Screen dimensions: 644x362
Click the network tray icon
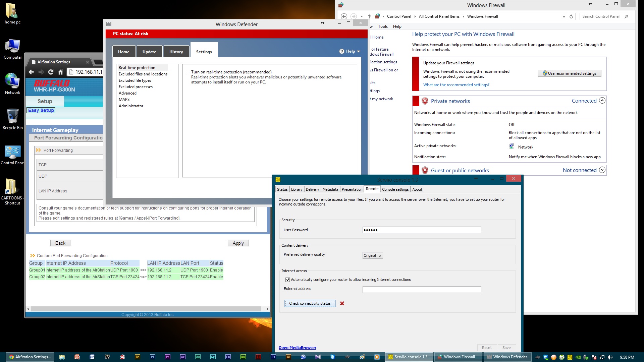click(x=602, y=357)
